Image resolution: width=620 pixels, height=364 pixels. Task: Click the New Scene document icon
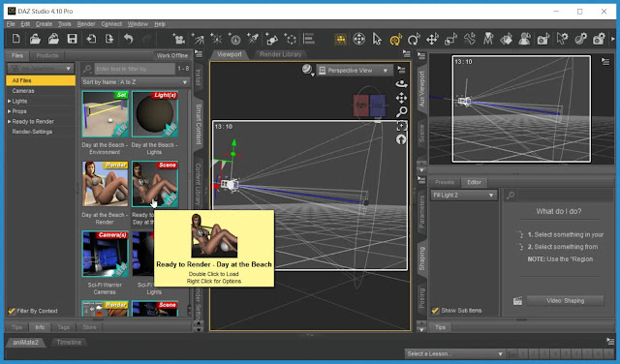[x=16, y=39]
